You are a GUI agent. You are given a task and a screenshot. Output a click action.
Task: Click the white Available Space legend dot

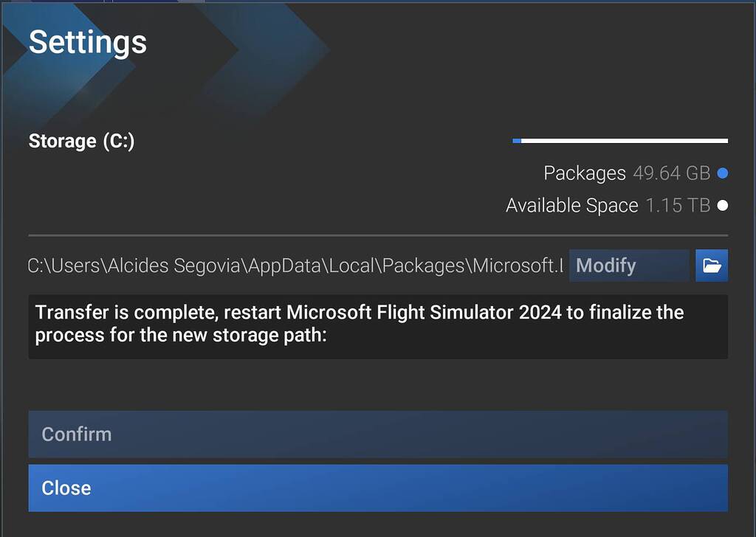(721, 205)
